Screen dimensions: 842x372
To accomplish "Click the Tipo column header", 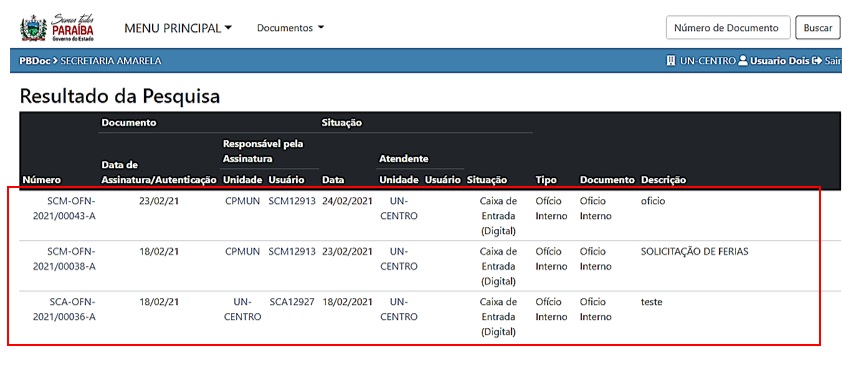I will coord(546,180).
